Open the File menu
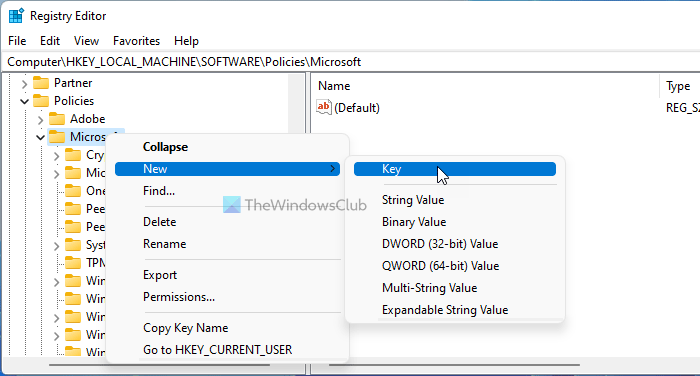 pyautogui.click(x=17, y=41)
